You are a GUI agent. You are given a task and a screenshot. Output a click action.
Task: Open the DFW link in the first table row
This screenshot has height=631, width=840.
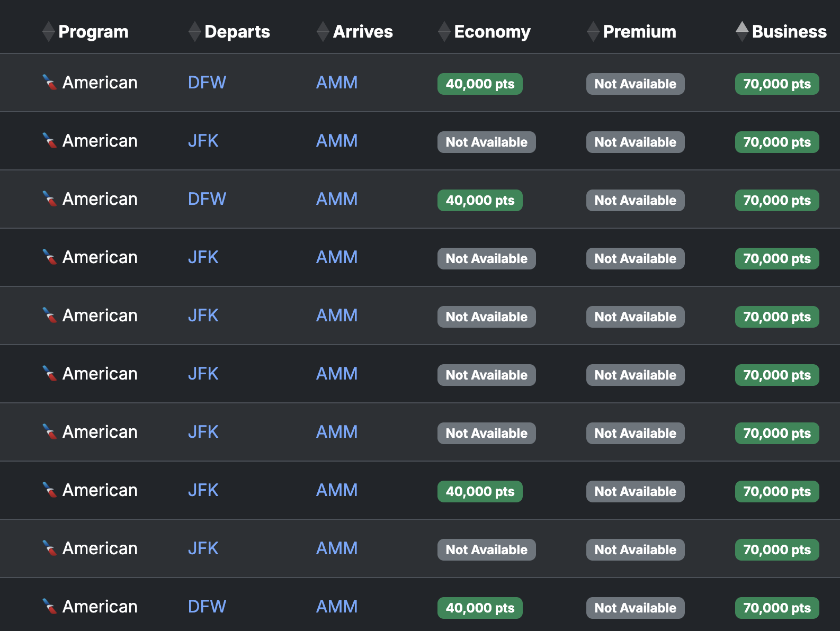[207, 83]
